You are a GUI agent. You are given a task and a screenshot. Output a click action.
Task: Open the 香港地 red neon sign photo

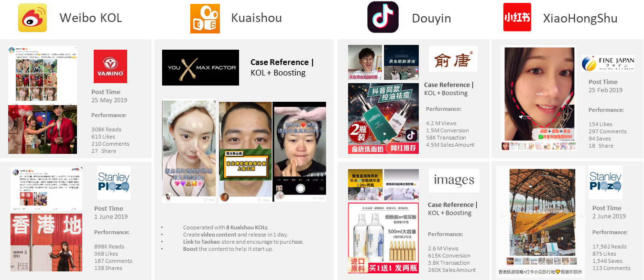pos(46,243)
